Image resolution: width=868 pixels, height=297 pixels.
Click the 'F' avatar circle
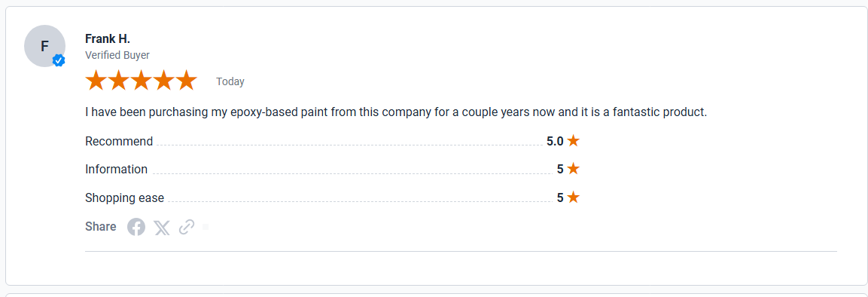(x=45, y=47)
